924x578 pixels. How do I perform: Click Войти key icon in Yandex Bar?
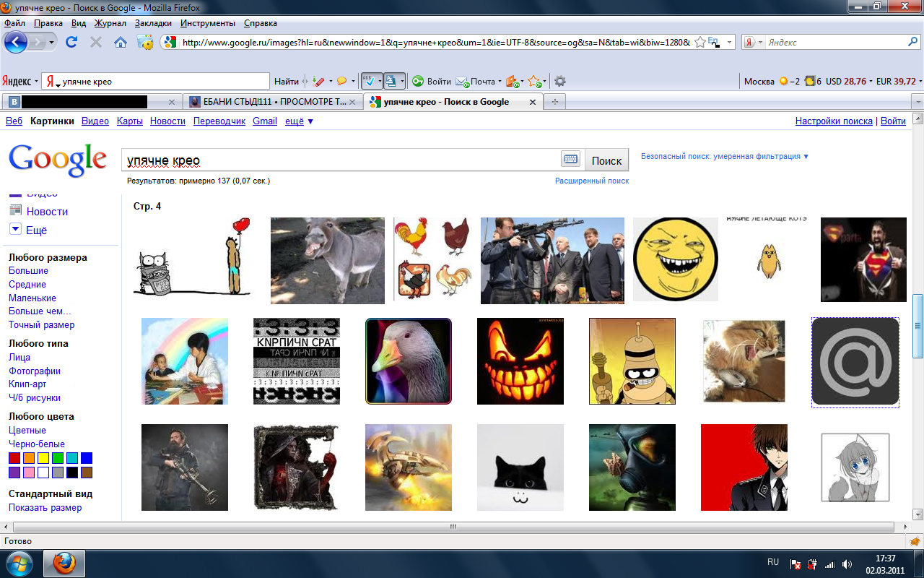coord(418,81)
